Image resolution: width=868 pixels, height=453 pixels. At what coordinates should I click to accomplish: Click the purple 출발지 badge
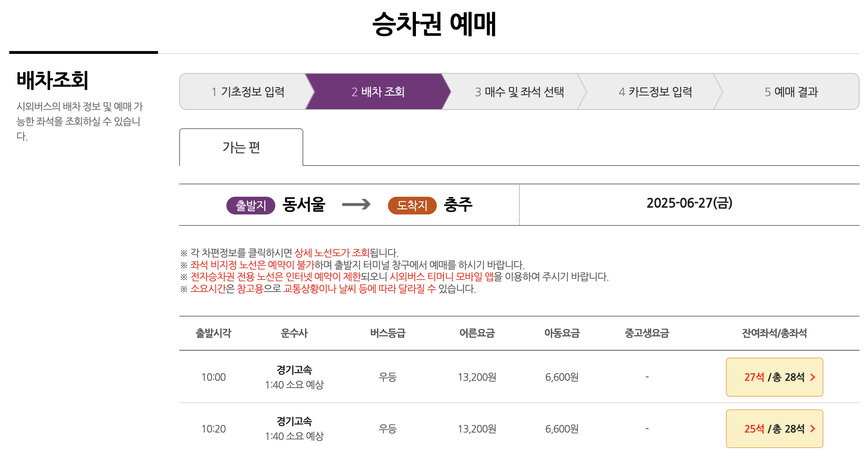pyautogui.click(x=250, y=205)
